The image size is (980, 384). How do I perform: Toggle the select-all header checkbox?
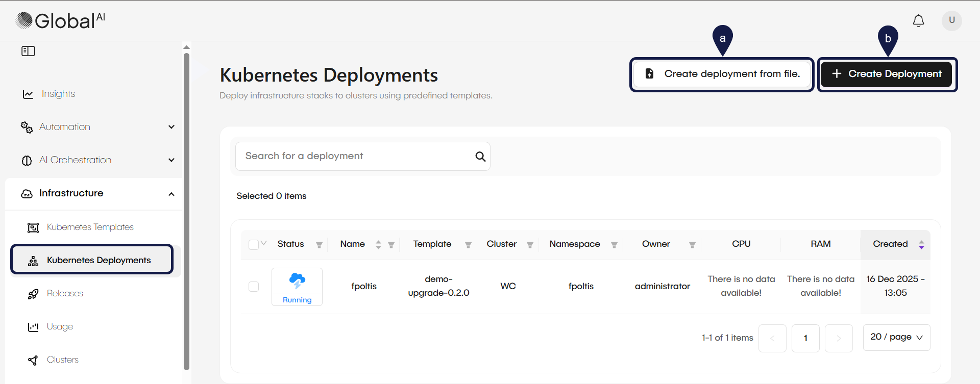(x=253, y=245)
